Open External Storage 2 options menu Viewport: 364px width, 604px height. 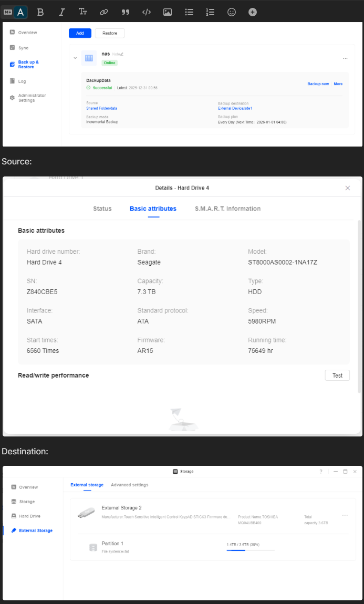click(345, 515)
